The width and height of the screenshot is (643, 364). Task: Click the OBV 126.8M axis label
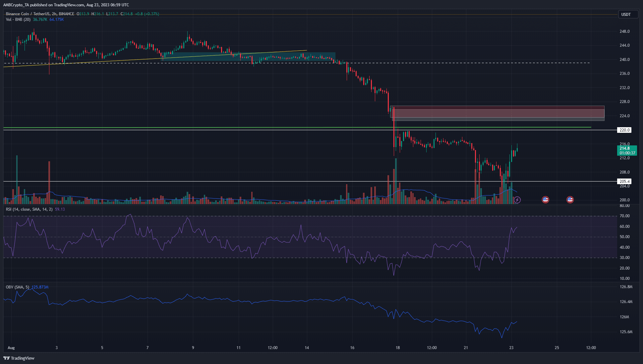(x=626, y=287)
